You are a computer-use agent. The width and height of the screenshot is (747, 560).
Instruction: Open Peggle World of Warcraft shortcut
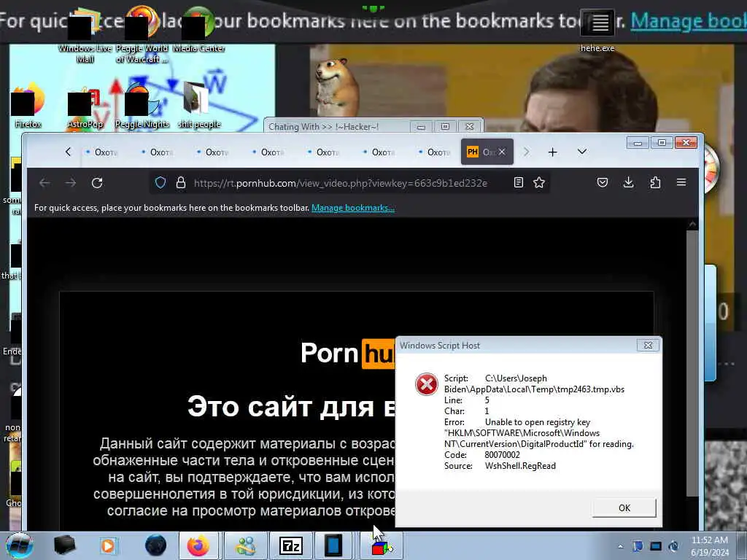142,34
